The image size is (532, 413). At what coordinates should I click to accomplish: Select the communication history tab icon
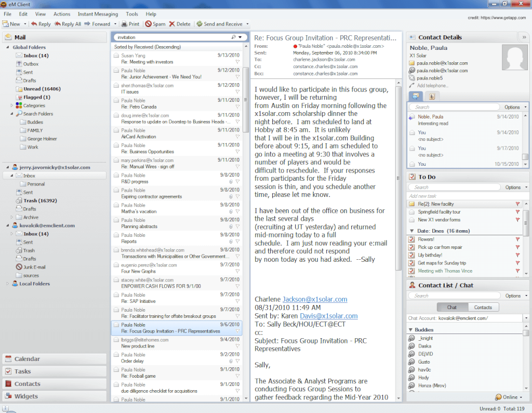point(416,97)
